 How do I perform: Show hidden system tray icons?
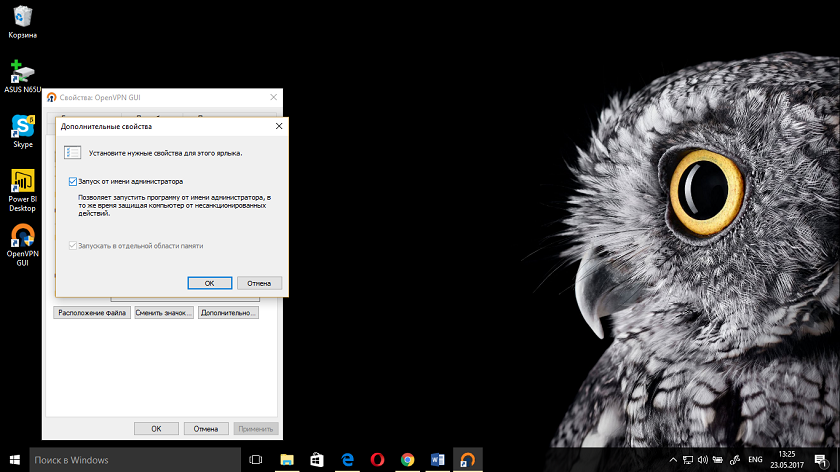(x=673, y=460)
